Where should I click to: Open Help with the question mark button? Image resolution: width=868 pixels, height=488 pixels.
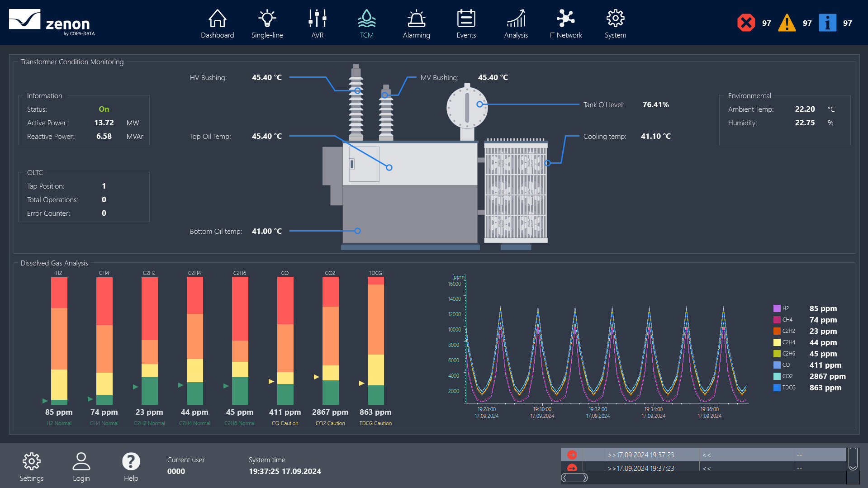pyautogui.click(x=131, y=461)
